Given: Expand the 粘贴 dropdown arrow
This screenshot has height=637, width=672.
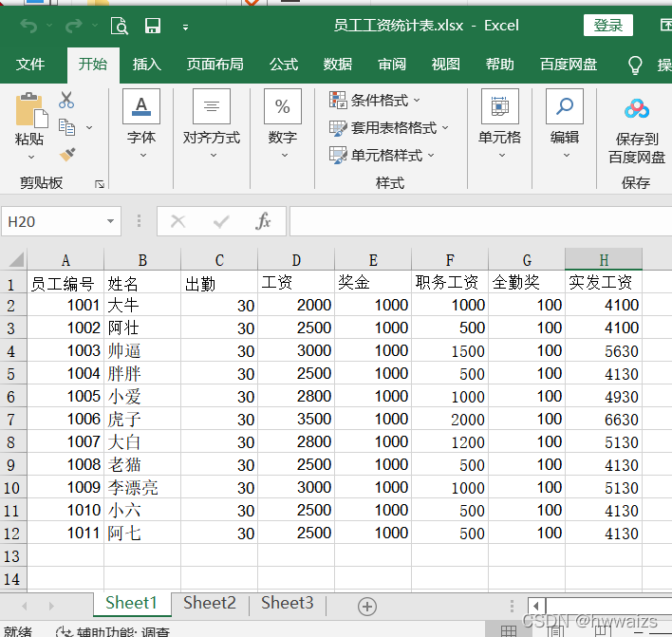Looking at the screenshot, I should pyautogui.click(x=31, y=158).
